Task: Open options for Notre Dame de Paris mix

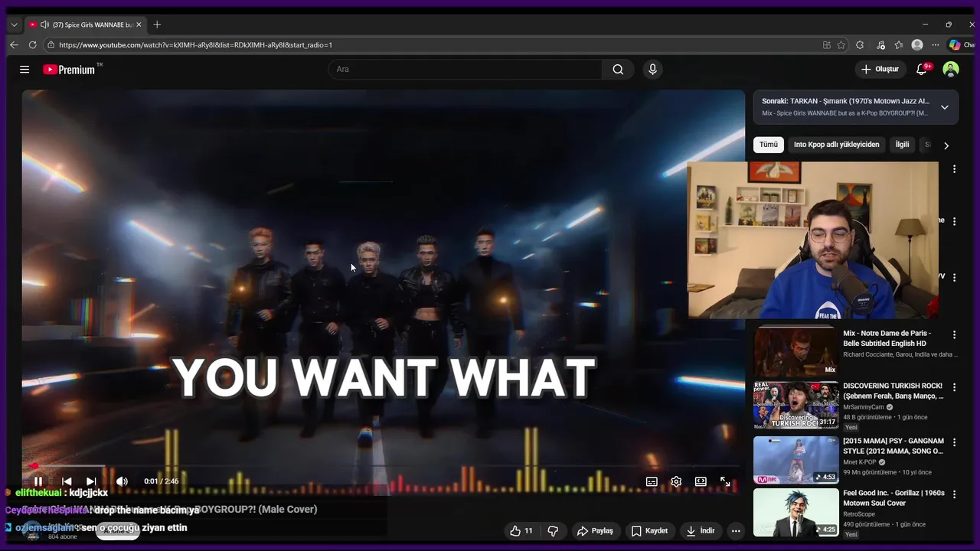Action: (954, 334)
